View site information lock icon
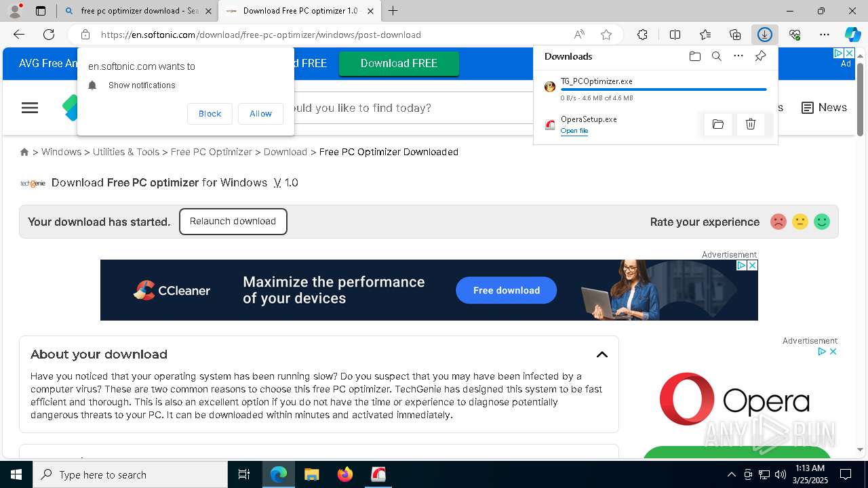Image resolution: width=868 pixels, height=488 pixels. 85,35
